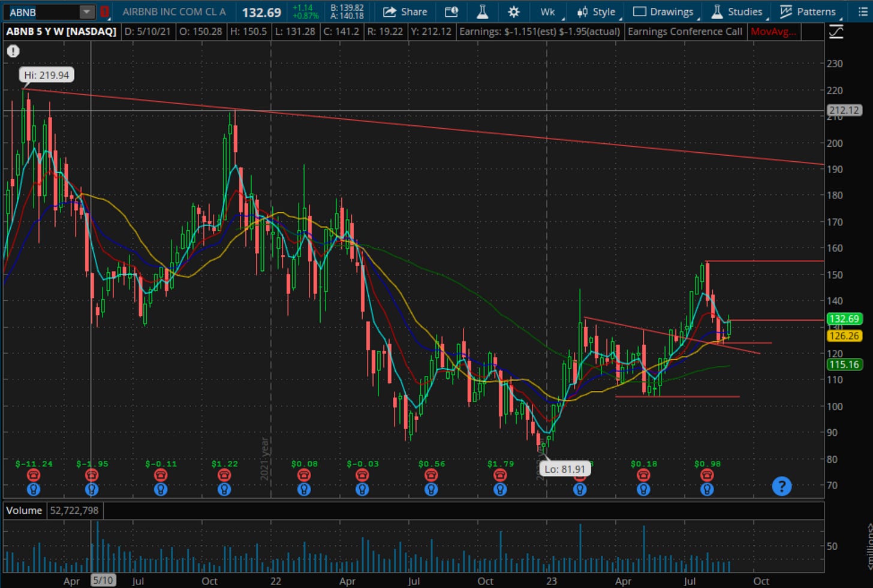This screenshot has height=588, width=873.
Task: Click the chart-mode icon above the price axis
Action: point(836,32)
